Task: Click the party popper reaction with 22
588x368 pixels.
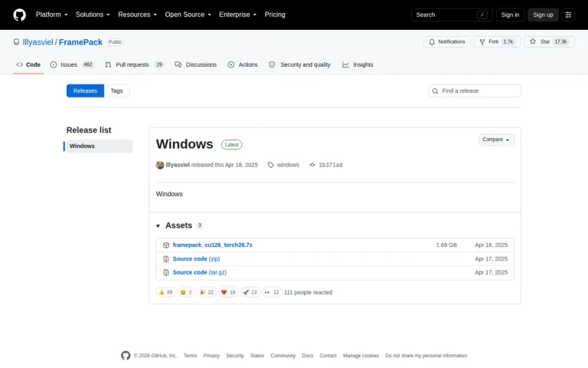Action: point(207,292)
